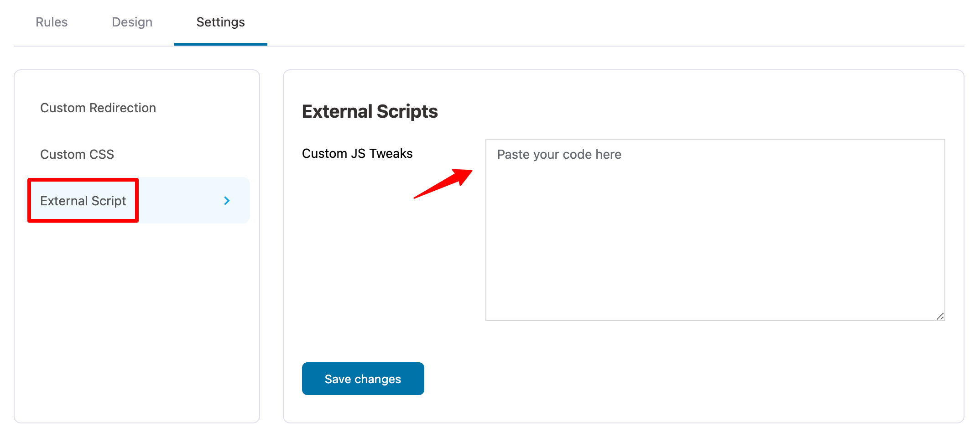This screenshot has width=980, height=438.
Task: Click the resize grip of the code box
Action: click(x=939, y=316)
